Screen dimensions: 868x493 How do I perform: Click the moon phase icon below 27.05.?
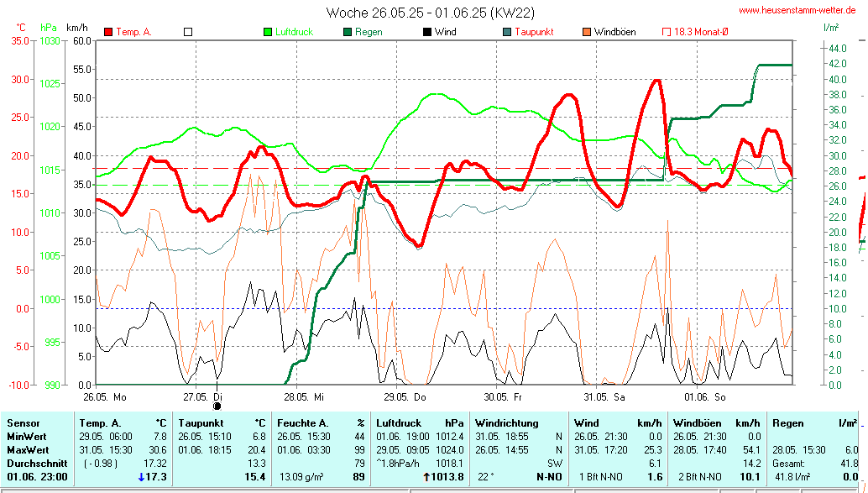[217, 406]
